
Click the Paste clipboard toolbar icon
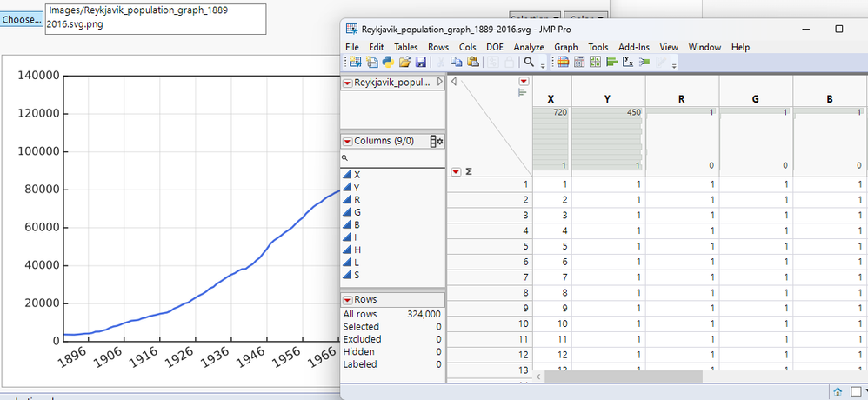473,63
